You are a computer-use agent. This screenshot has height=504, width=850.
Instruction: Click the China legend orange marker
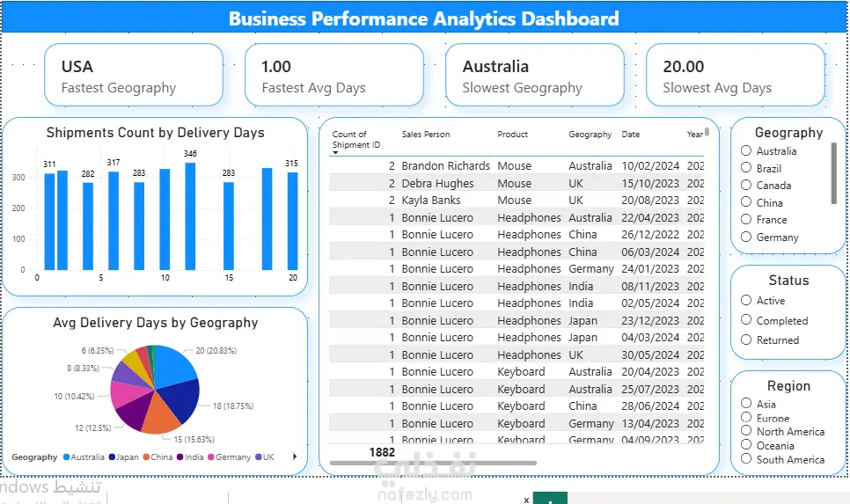[x=146, y=457]
